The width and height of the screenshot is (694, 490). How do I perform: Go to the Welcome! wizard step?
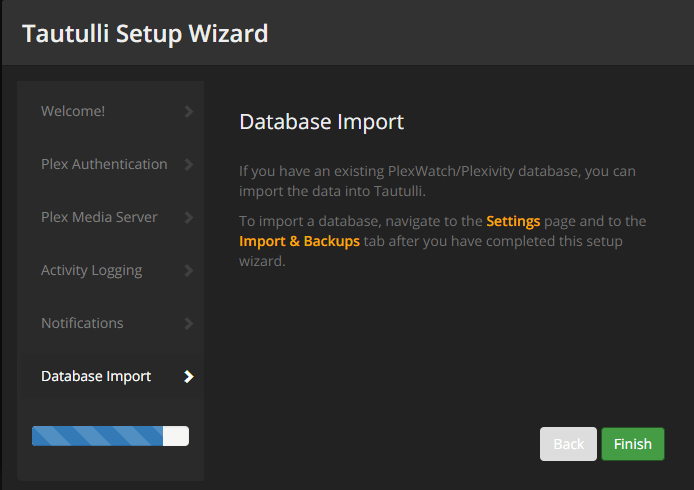click(x=73, y=111)
